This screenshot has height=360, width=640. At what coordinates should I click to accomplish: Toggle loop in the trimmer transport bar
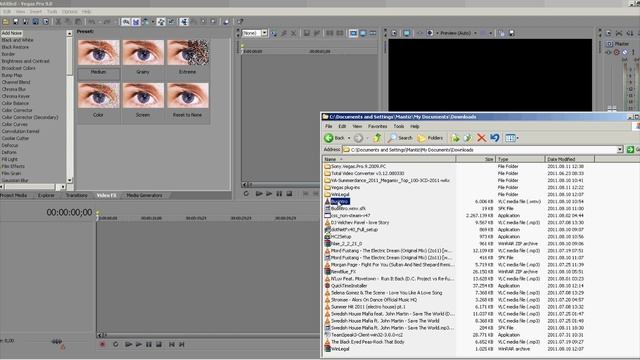coord(246,193)
